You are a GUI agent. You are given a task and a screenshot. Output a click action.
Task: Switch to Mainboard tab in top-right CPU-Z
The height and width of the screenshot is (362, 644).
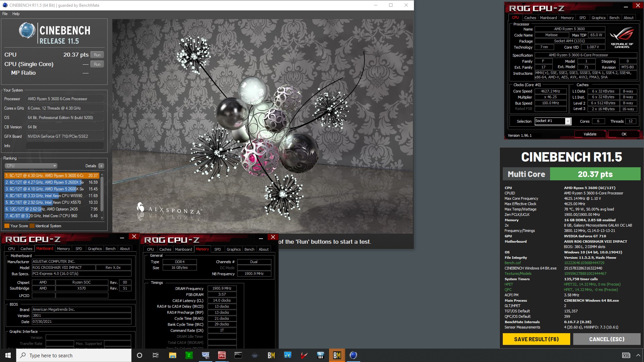(548, 18)
